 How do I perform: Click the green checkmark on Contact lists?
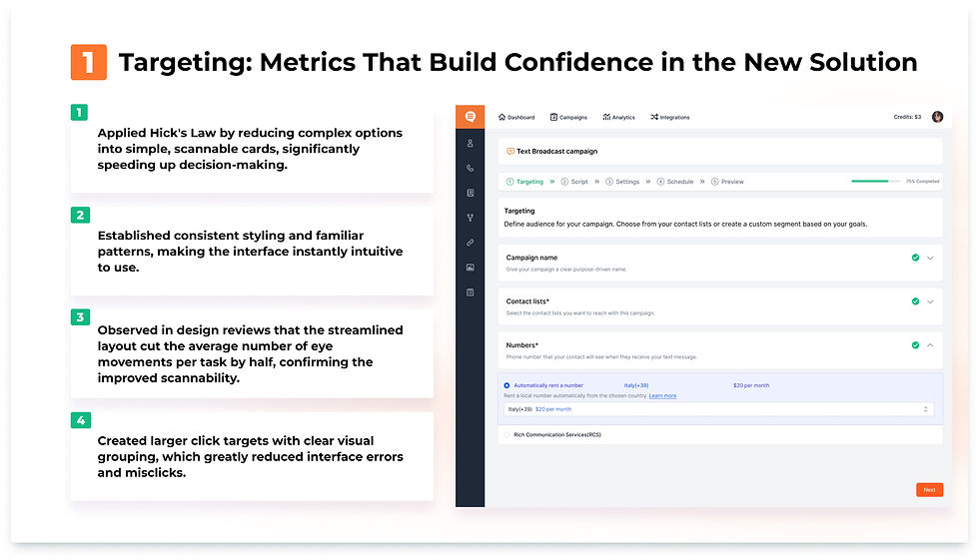point(915,301)
